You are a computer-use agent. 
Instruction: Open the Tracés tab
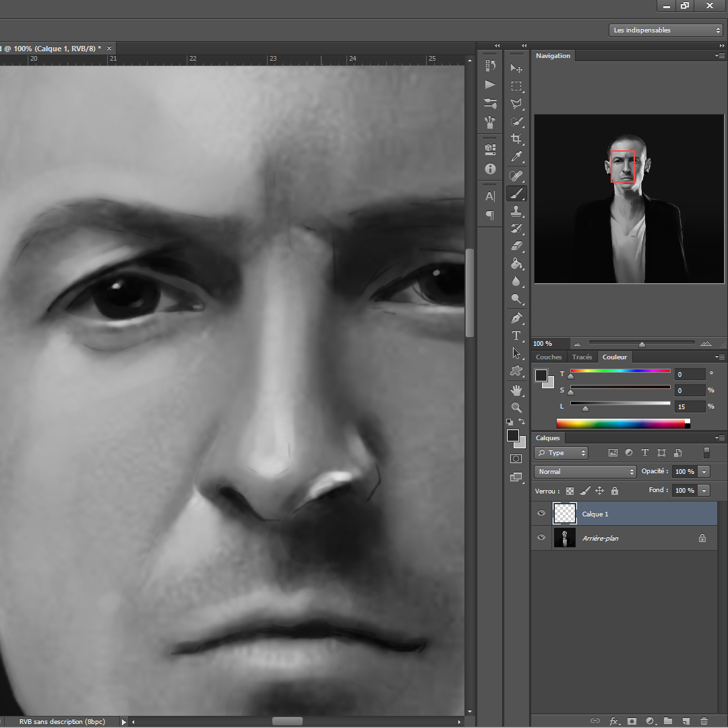(x=582, y=357)
